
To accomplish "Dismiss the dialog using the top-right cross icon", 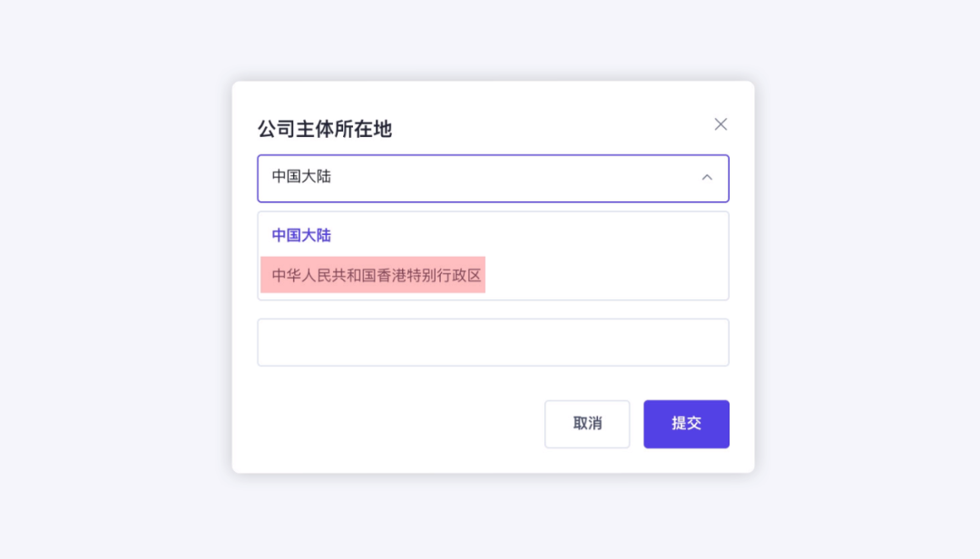I will point(720,124).
